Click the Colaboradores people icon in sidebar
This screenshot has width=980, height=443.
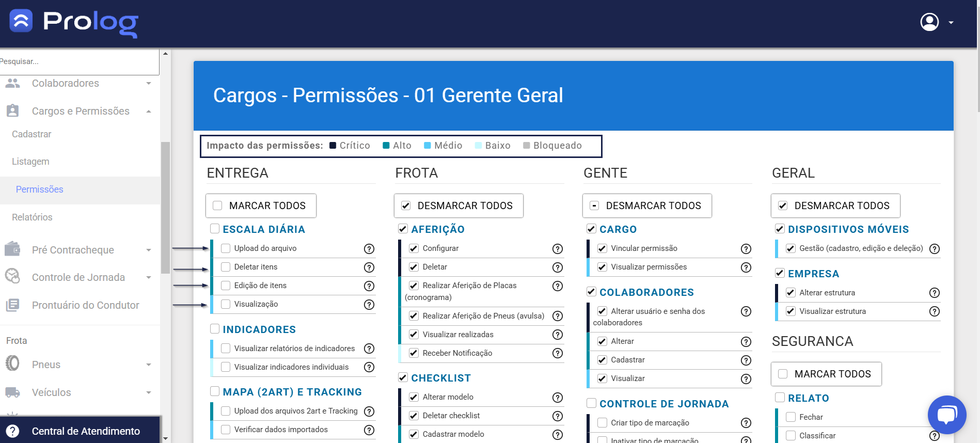click(x=13, y=83)
